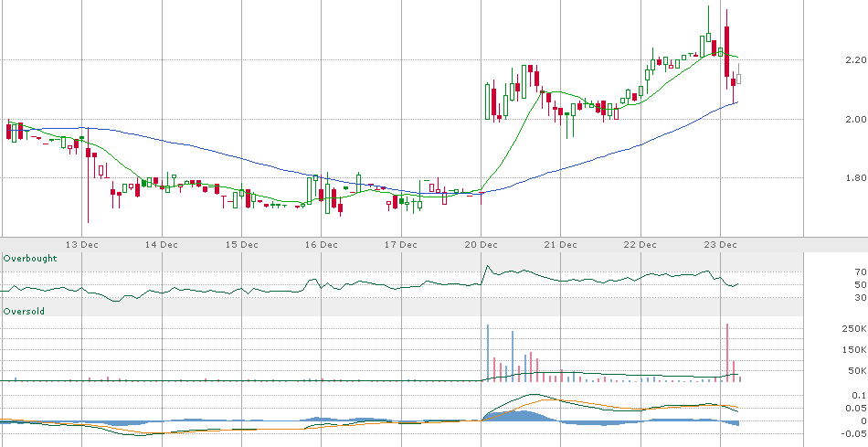Click the MACD 0.05 axis value
Image resolution: width=868 pixels, height=447 pixels.
(x=857, y=409)
